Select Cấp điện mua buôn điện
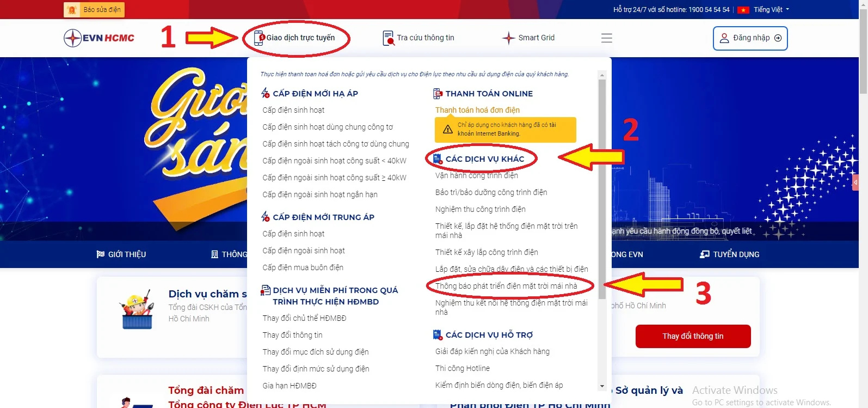868x408 pixels. pos(303,267)
